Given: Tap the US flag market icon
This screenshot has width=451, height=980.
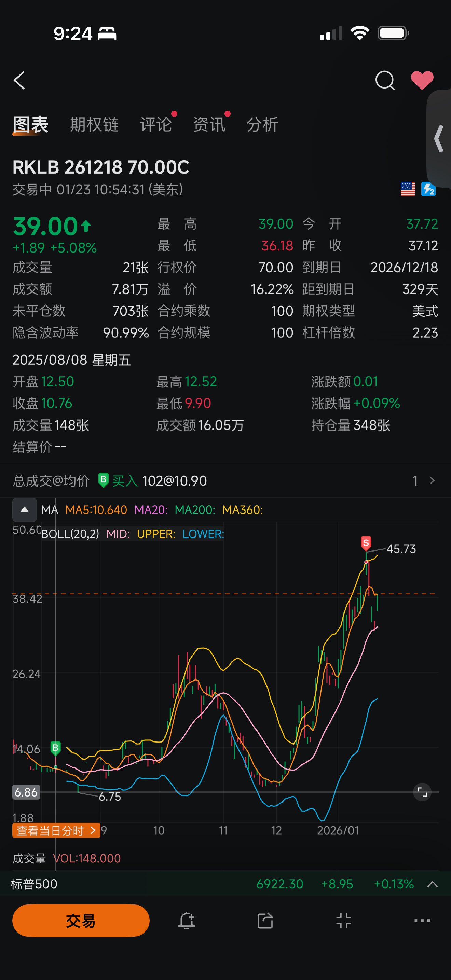Looking at the screenshot, I should coord(408,189).
